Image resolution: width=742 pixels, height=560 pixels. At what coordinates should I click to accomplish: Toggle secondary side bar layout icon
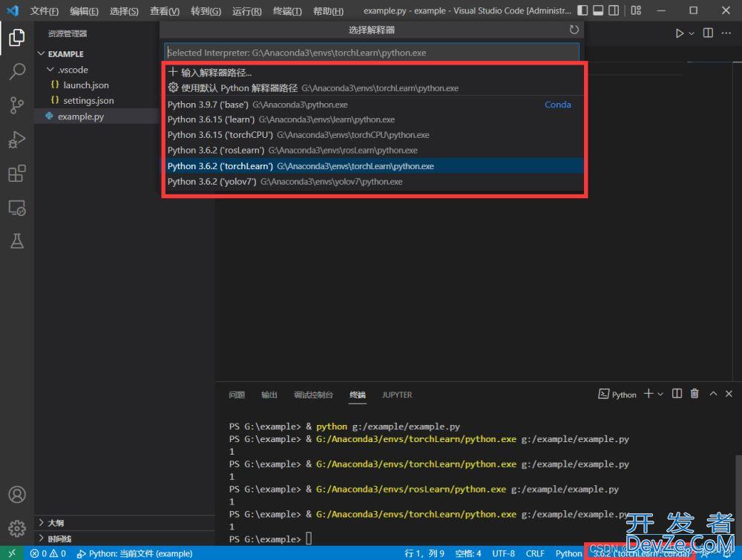click(x=614, y=10)
